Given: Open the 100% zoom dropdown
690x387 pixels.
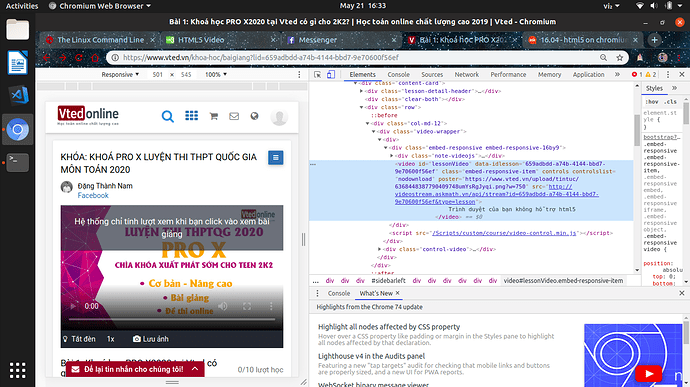Looking at the screenshot, I should [216, 75].
